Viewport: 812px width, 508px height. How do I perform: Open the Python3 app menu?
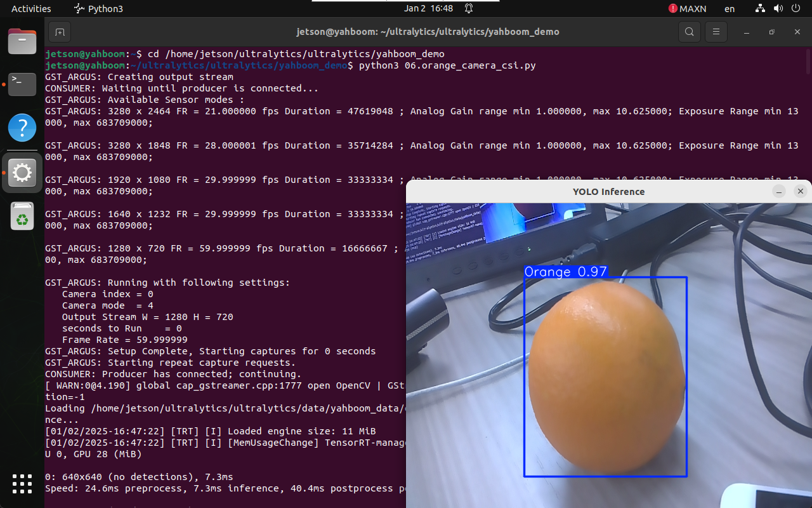tap(99, 9)
